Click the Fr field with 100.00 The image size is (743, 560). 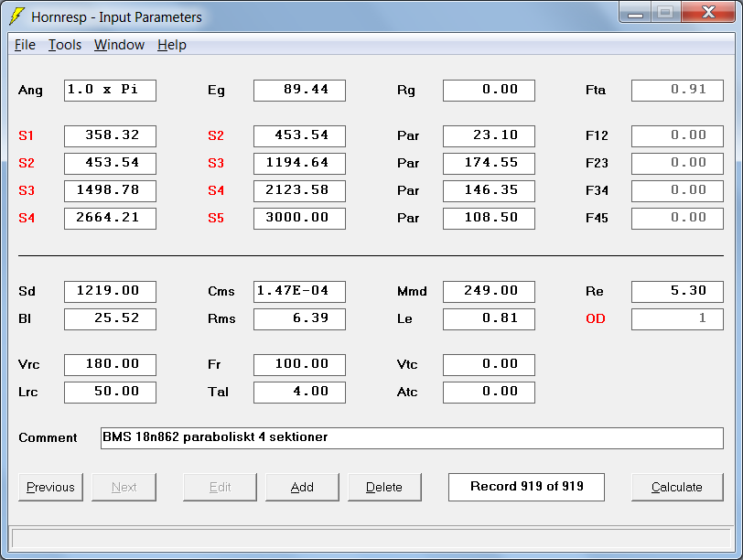tap(299, 365)
